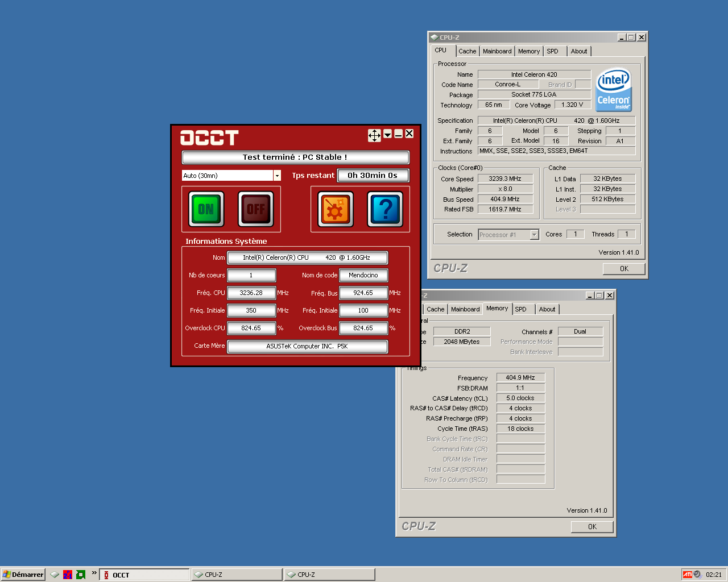
Task: Click the CAS# Latency 5.0 clocks value
Action: click(x=520, y=398)
